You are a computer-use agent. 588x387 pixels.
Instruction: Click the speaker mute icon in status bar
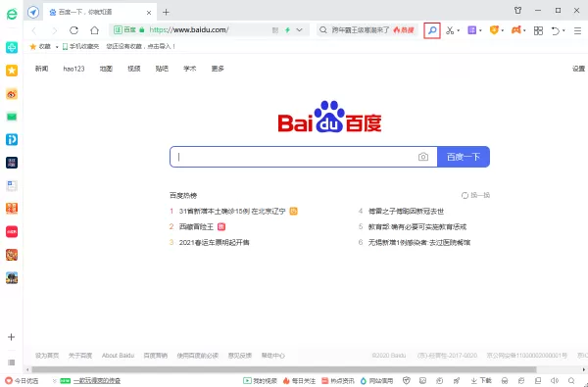point(555,380)
